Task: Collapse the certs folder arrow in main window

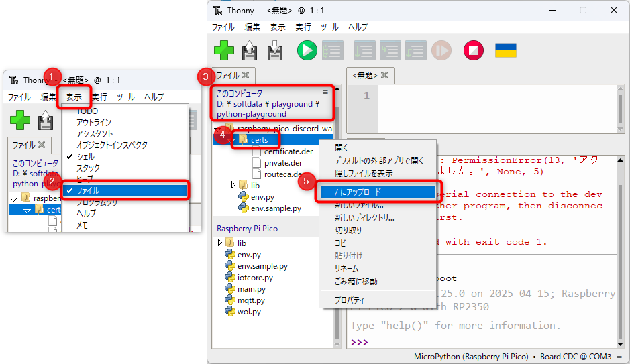Action: pyautogui.click(x=232, y=140)
